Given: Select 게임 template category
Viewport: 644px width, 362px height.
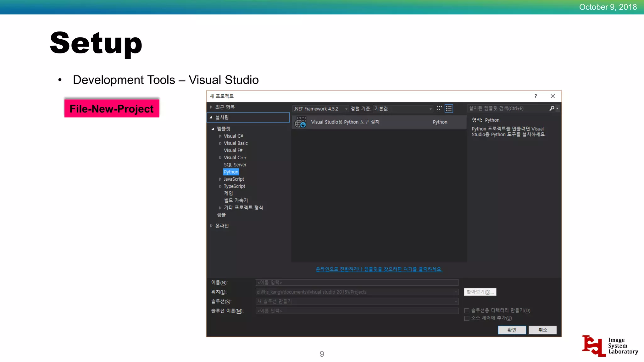Looking at the screenshot, I should click(228, 193).
